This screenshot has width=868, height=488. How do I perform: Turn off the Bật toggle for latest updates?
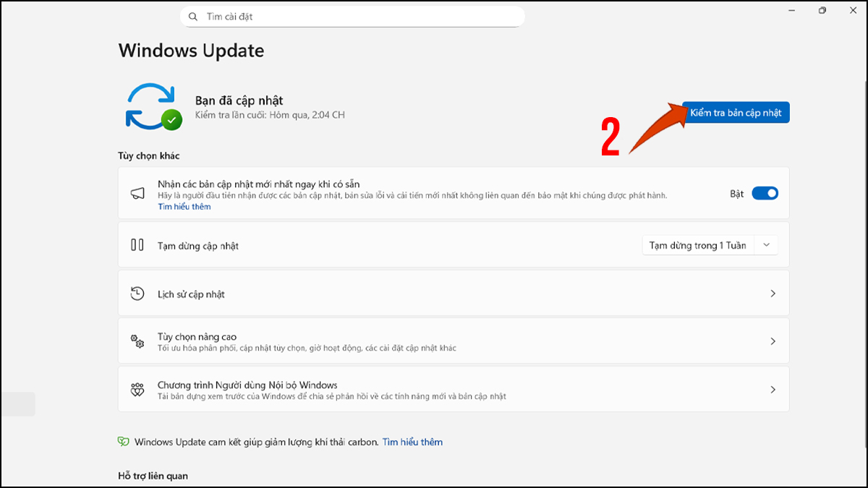pyautogui.click(x=765, y=193)
